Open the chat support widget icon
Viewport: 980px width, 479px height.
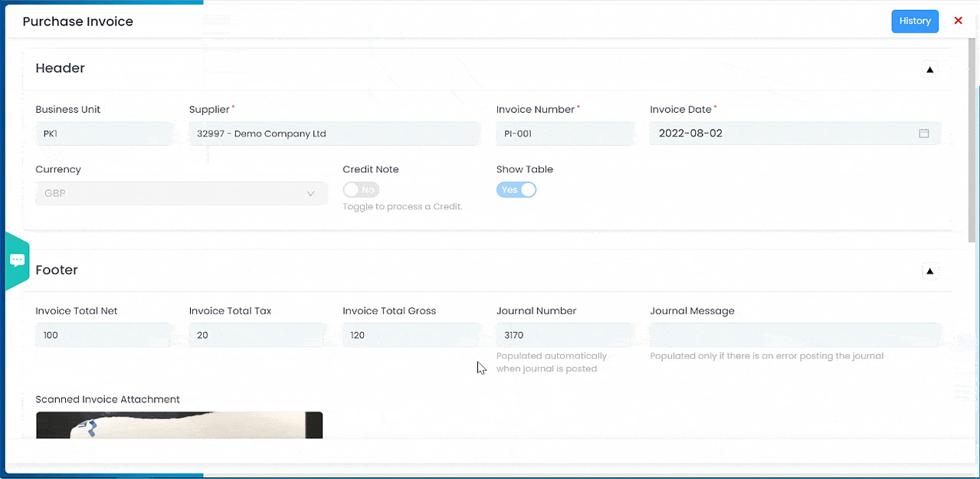pos(17,261)
